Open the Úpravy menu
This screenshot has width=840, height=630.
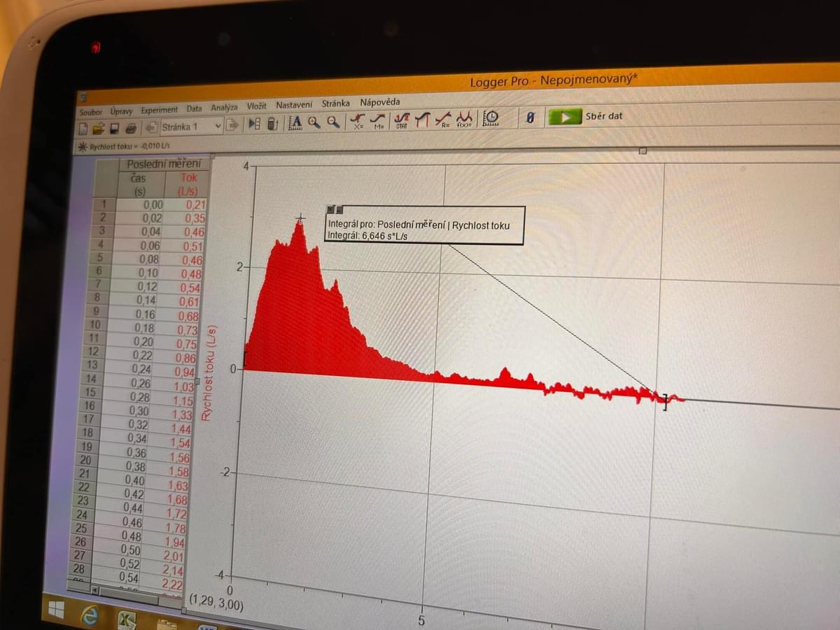coord(121,111)
